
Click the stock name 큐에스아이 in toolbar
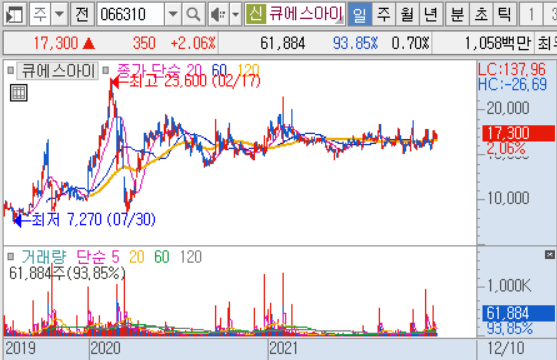coord(305,14)
